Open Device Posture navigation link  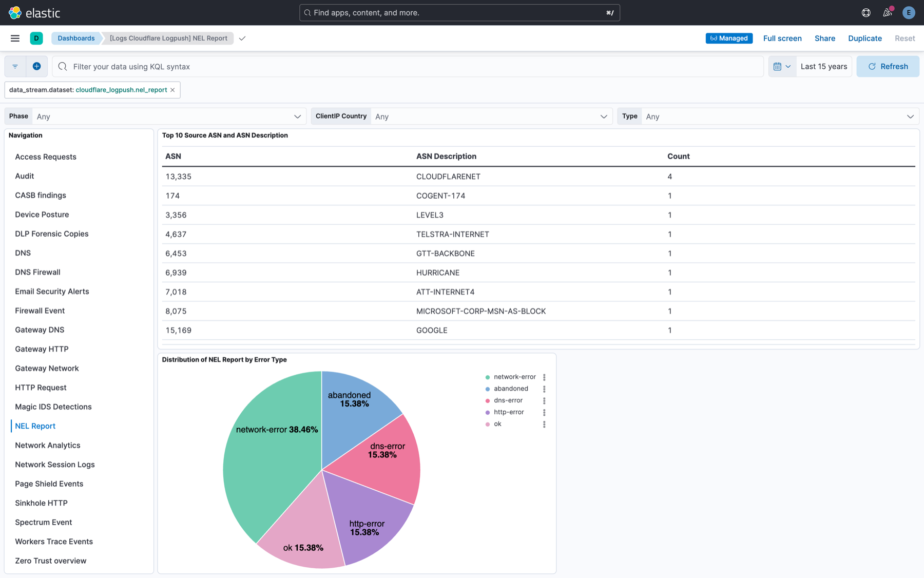[42, 215]
